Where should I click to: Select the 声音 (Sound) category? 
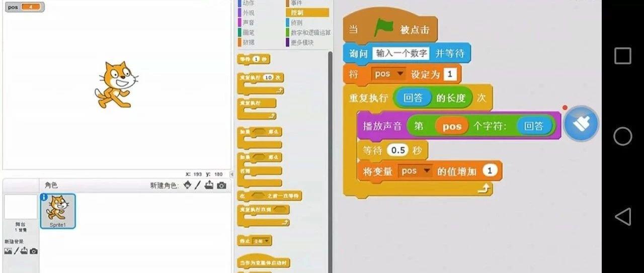248,23
